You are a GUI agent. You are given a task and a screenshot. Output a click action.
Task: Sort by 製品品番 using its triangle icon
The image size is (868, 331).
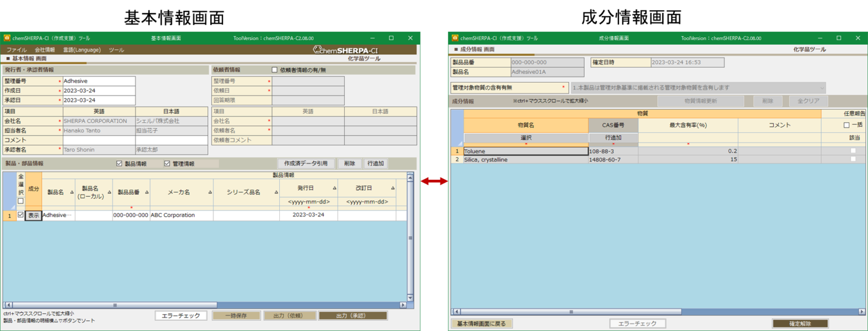point(146,192)
